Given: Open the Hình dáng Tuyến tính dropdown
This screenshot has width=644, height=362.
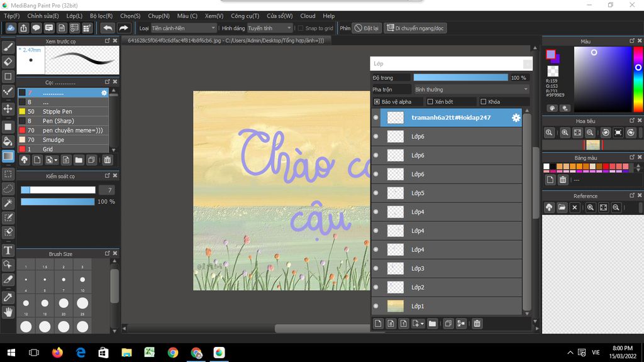Looking at the screenshot, I should point(269,28).
